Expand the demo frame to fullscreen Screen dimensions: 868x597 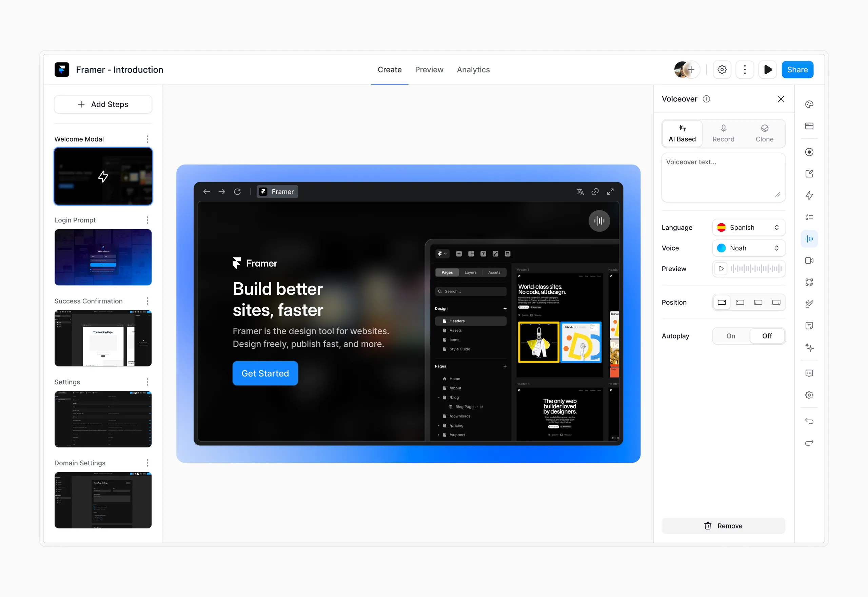[x=610, y=192]
